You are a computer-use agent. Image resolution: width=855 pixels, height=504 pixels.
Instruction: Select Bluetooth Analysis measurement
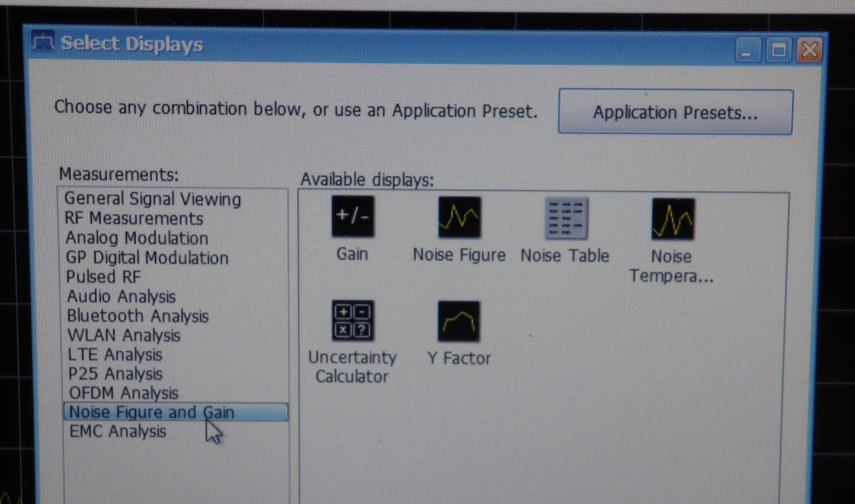[138, 316]
